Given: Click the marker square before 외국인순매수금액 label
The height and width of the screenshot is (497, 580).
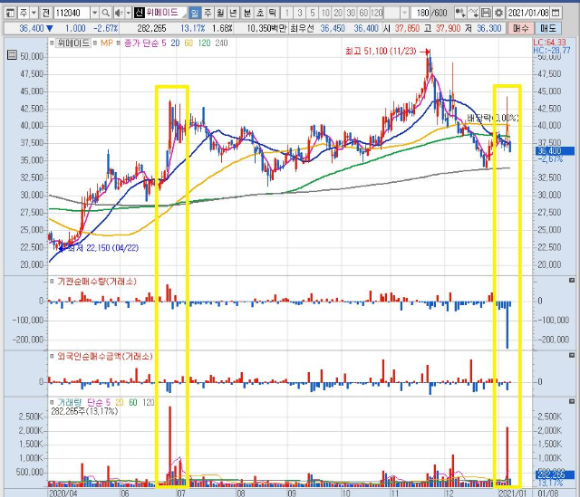Looking at the screenshot, I should pyautogui.click(x=52, y=356).
